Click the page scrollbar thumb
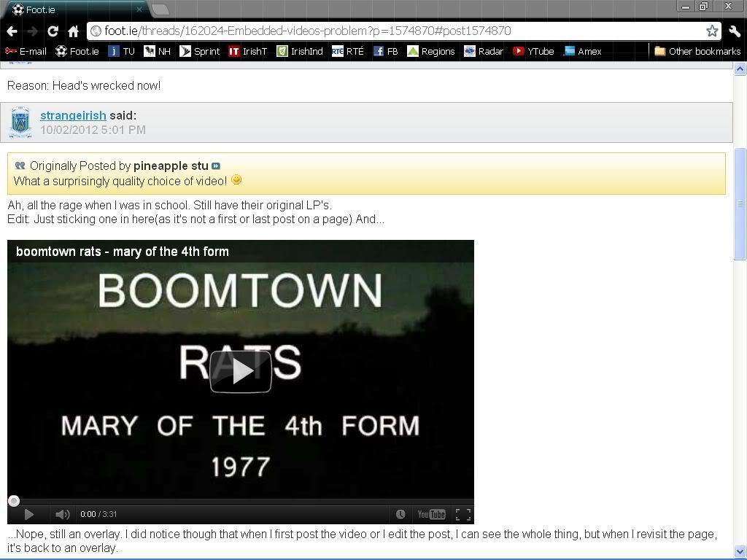This screenshot has width=747, height=560. 740,204
